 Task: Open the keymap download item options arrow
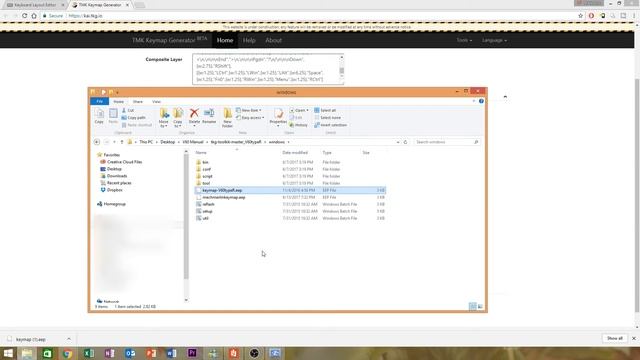(x=69, y=339)
